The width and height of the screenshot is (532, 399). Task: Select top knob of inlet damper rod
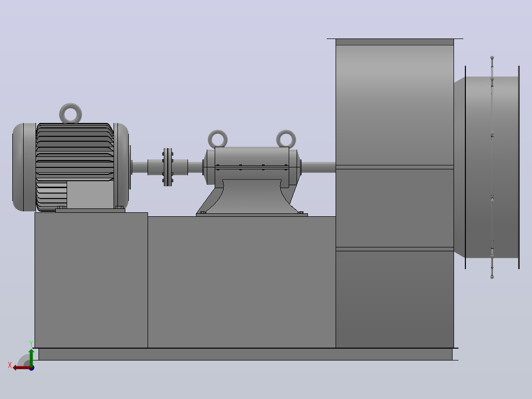point(492,58)
